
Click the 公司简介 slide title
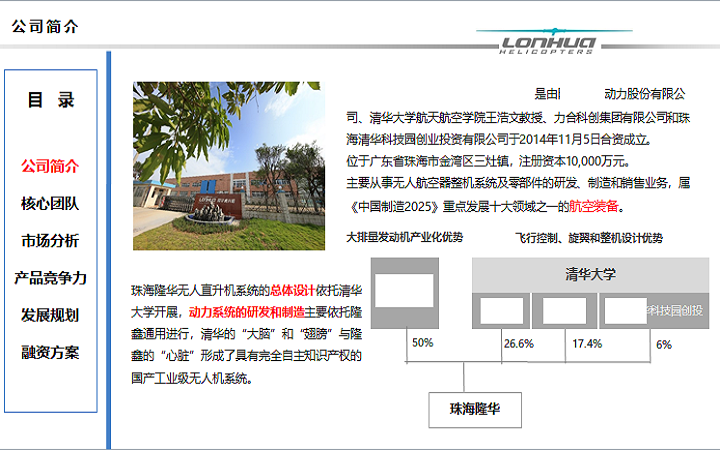click(45, 26)
